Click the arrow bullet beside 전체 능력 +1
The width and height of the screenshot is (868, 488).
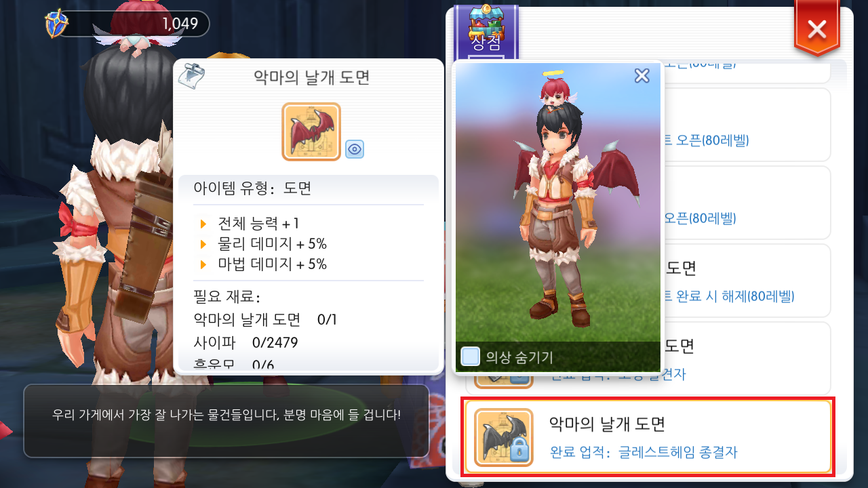click(203, 224)
